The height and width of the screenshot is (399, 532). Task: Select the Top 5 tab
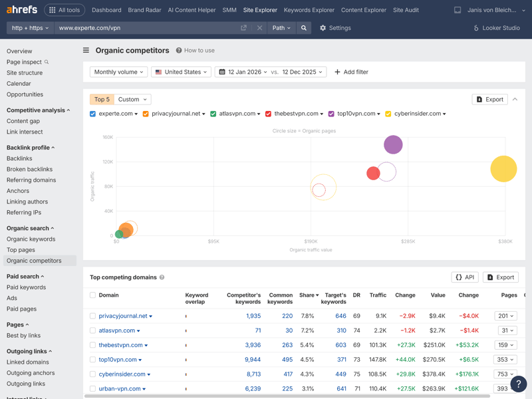pos(102,99)
